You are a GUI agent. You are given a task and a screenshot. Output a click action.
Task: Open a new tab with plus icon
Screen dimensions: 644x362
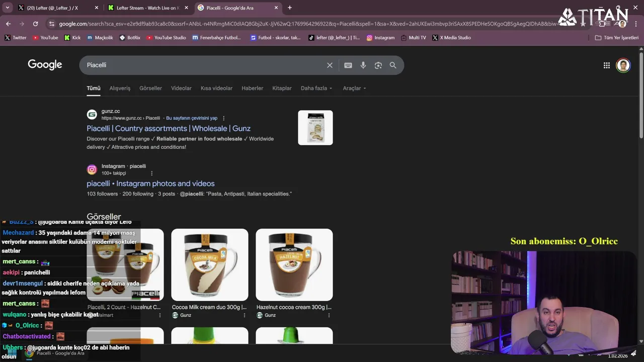pos(290,8)
